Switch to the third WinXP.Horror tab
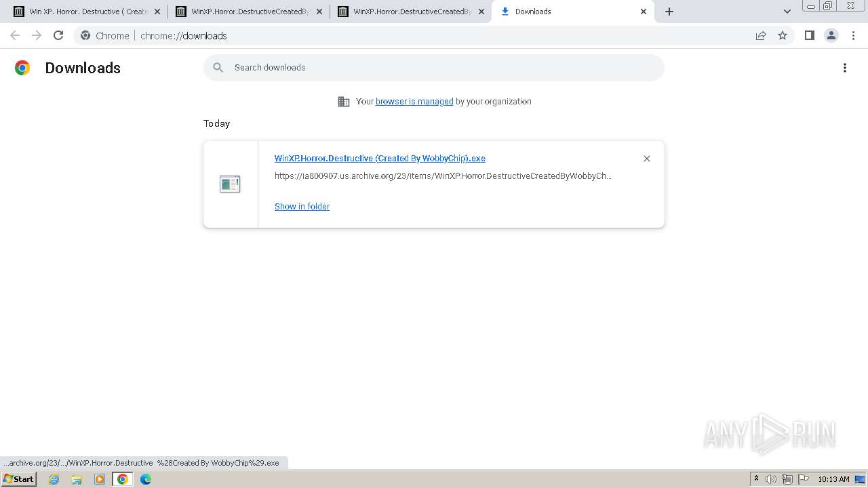 (x=410, y=12)
